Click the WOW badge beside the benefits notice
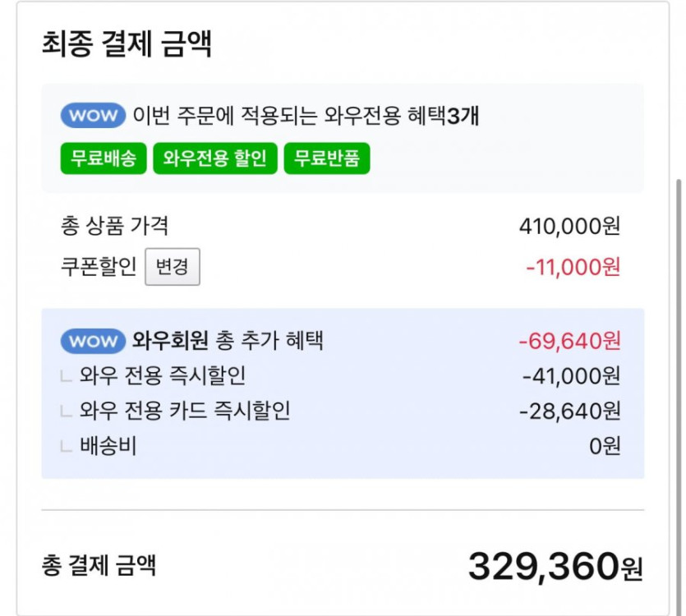Image resolution: width=686 pixels, height=616 pixels. coord(92,116)
